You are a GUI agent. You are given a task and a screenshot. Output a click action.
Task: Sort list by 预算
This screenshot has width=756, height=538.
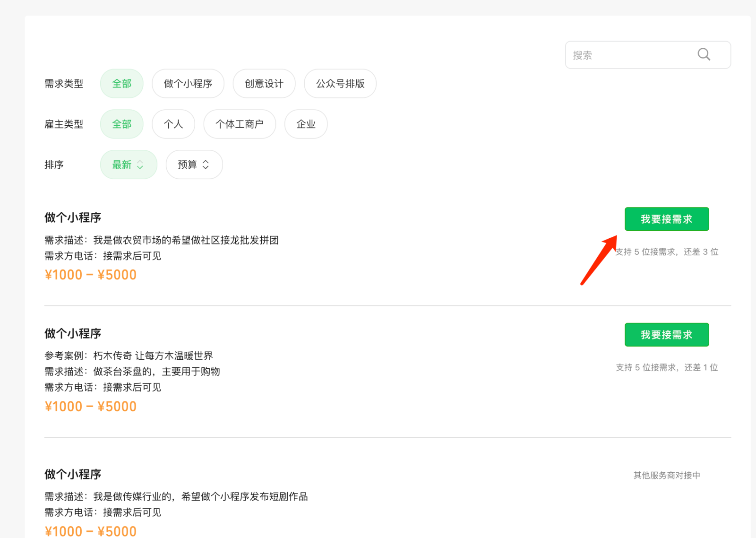pyautogui.click(x=194, y=165)
